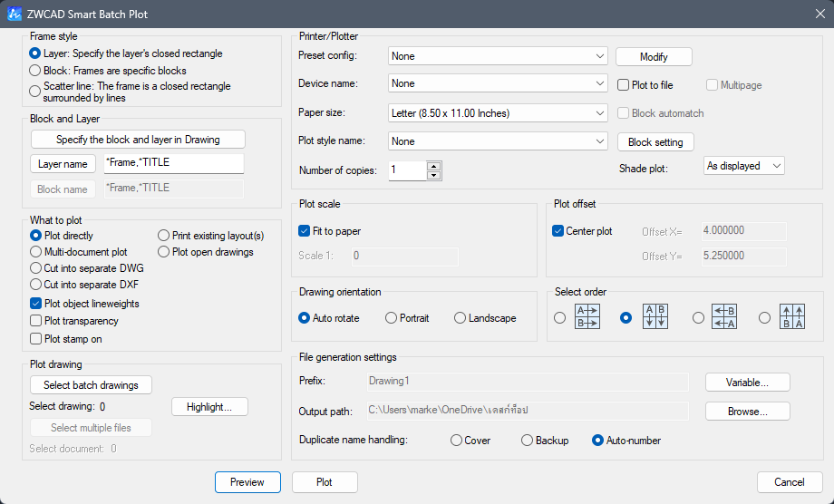Select Backup duplicate name handling
834x504 pixels.
(x=527, y=441)
